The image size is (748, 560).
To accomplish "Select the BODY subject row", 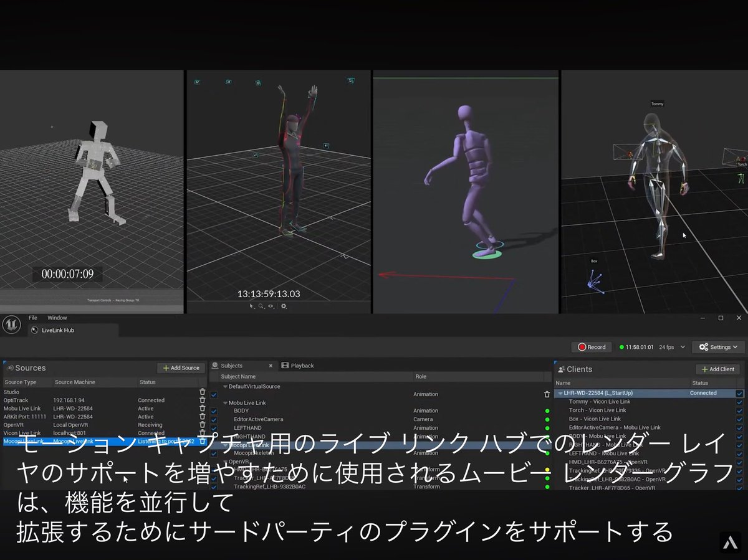I will [x=380, y=411].
